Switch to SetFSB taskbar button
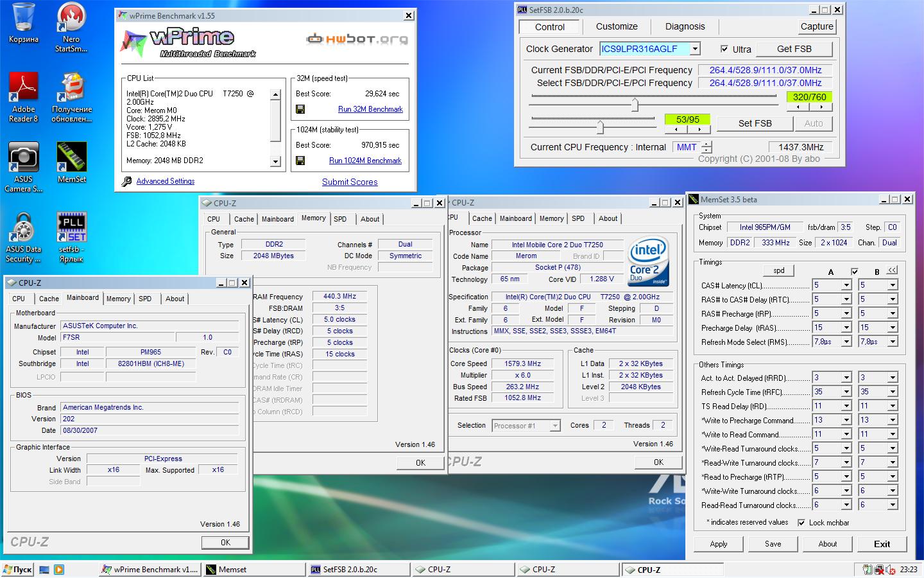The image size is (924, 578). tap(359, 570)
